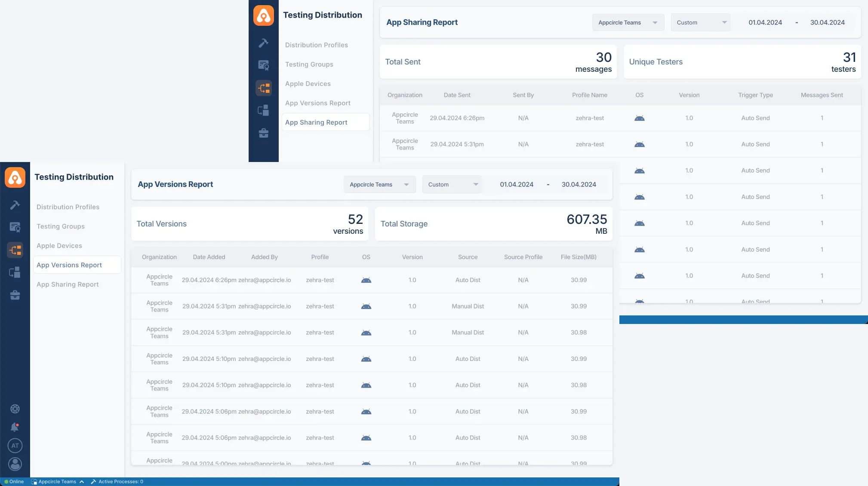Click start date 01.04.2024 in App Sharing Report
This screenshot has width=868, height=486.
pyautogui.click(x=765, y=22)
